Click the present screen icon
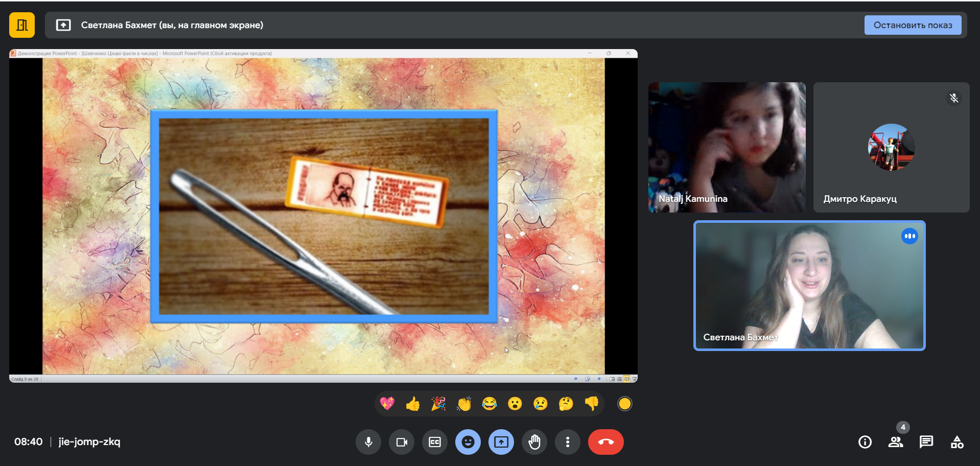This screenshot has height=466, width=980. [501, 442]
